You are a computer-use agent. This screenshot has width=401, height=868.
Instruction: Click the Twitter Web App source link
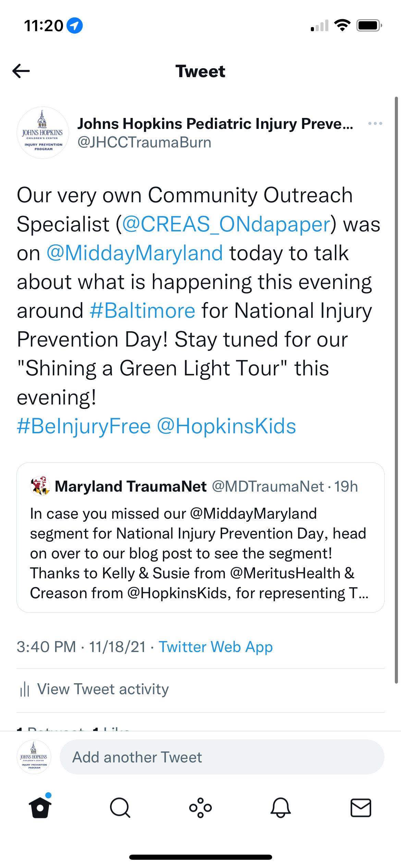point(216,647)
